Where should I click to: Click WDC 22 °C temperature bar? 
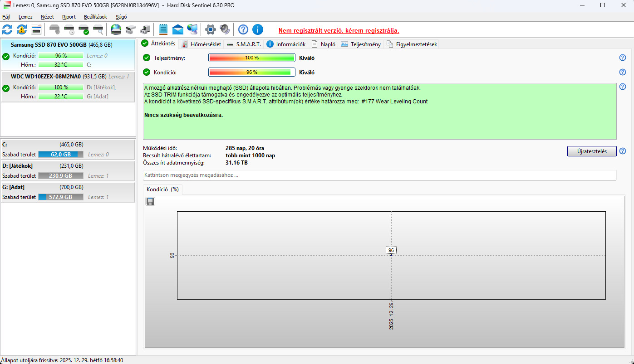point(61,96)
